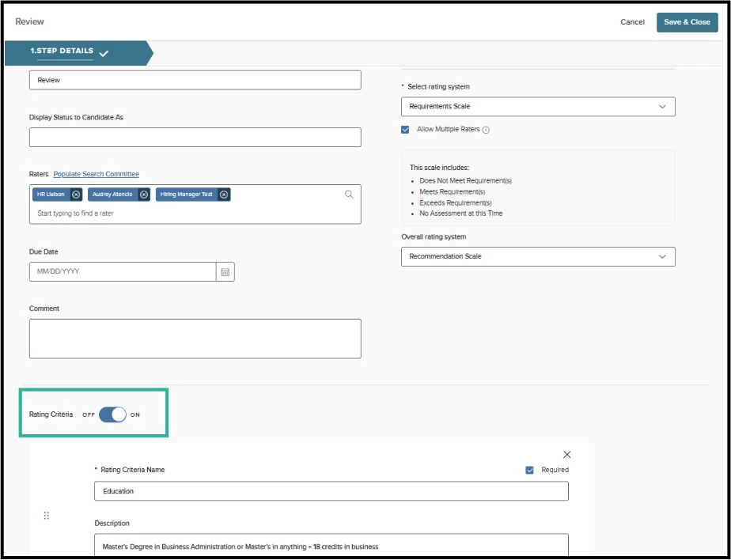Open the Select rating system dropdown

pyautogui.click(x=538, y=107)
